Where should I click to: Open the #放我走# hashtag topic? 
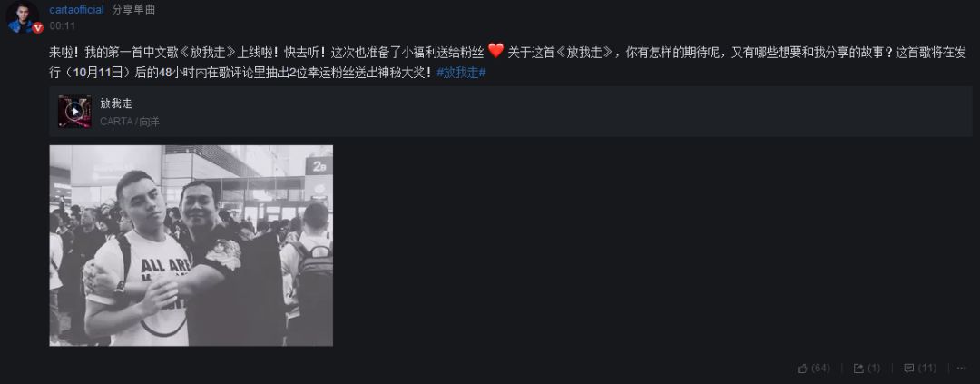point(461,73)
